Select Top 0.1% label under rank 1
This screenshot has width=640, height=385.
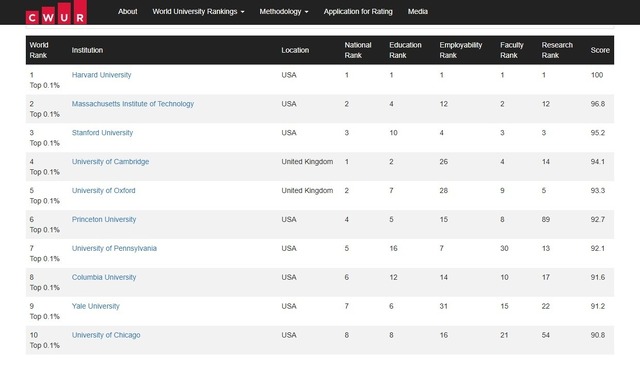(45, 85)
